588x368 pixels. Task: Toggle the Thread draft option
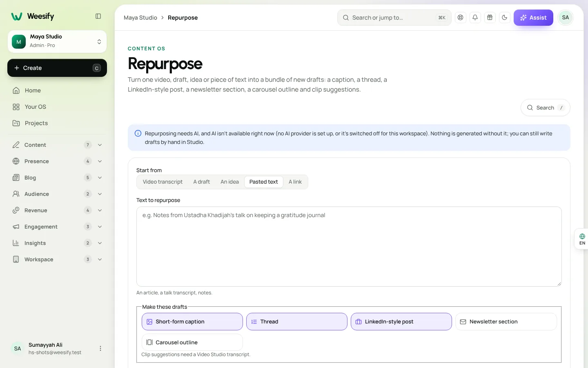click(297, 322)
